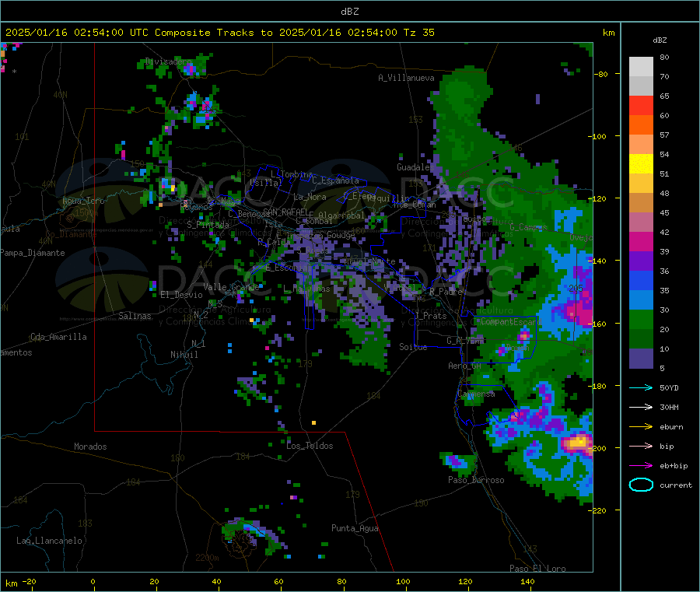Image resolution: width=700 pixels, height=592 pixels.
Task: Select the bright green swatch between 30 and 20
Action: 641,319
